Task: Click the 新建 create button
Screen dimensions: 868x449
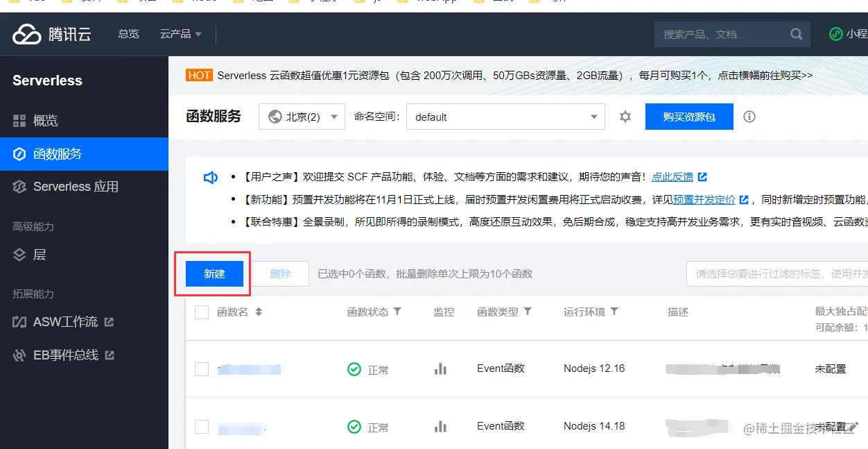Action: pos(214,273)
